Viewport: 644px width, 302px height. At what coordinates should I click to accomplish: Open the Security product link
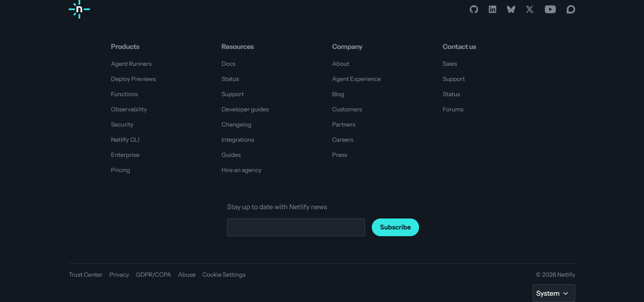[122, 124]
